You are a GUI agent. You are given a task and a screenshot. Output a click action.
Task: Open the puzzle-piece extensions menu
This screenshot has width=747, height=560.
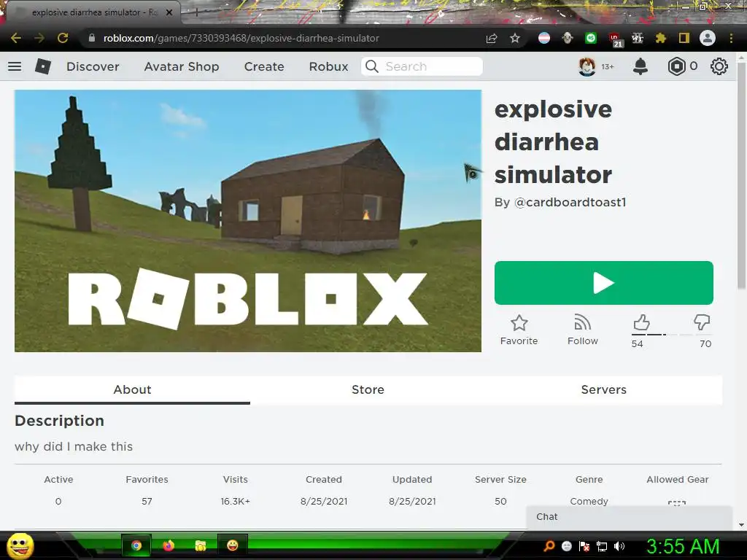(661, 38)
